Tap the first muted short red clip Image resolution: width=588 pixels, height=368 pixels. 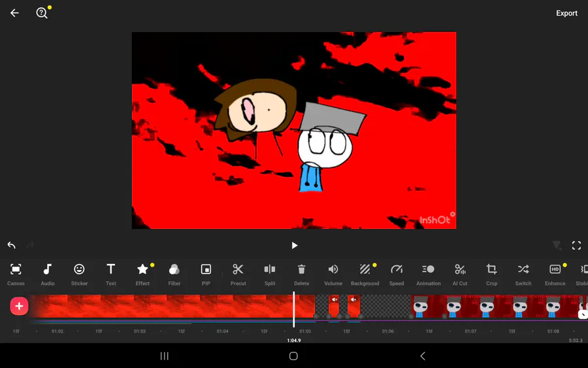pos(334,306)
